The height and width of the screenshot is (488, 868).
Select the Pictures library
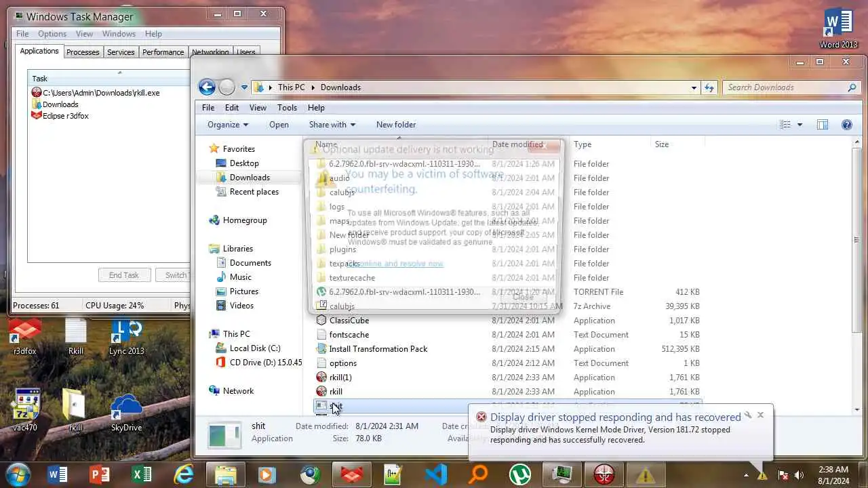click(x=237, y=291)
